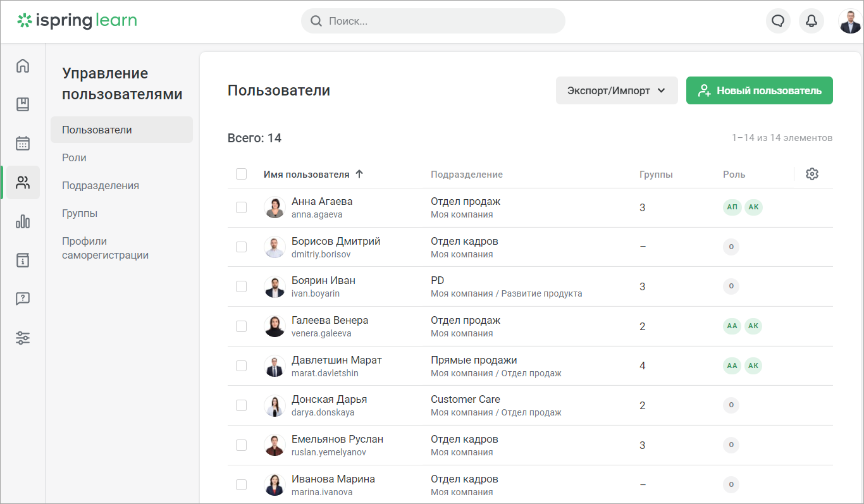Open the chat messages icon in header
The image size is (864, 504).
pyautogui.click(x=778, y=21)
